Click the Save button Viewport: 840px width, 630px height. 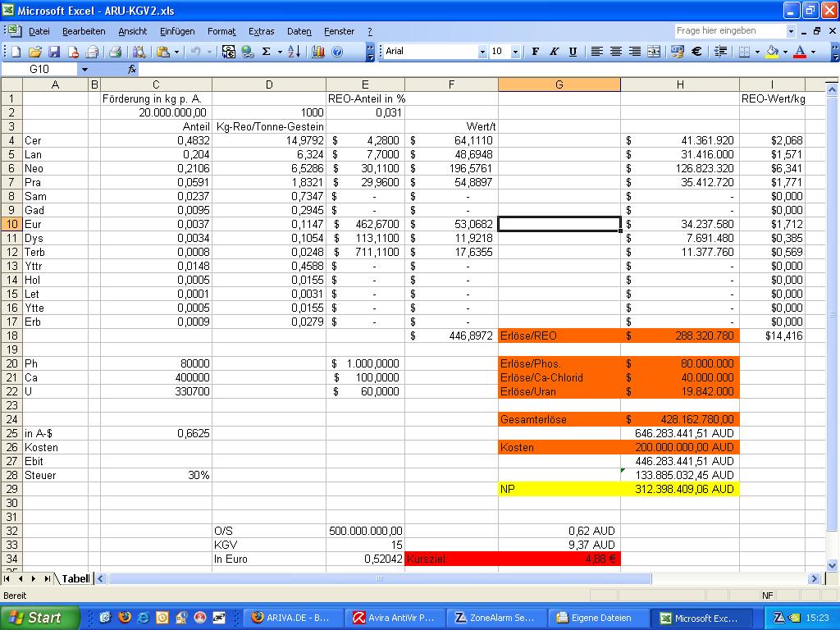coord(54,52)
